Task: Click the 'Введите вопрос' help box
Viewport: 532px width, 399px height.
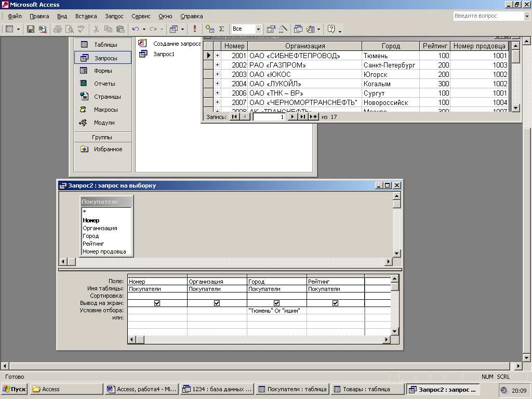Action: 488,16
